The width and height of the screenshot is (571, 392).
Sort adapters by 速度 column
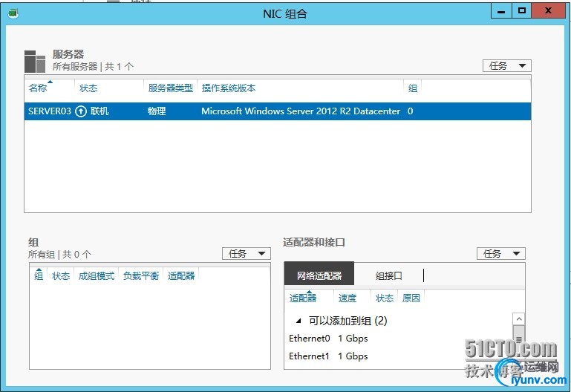[348, 298]
